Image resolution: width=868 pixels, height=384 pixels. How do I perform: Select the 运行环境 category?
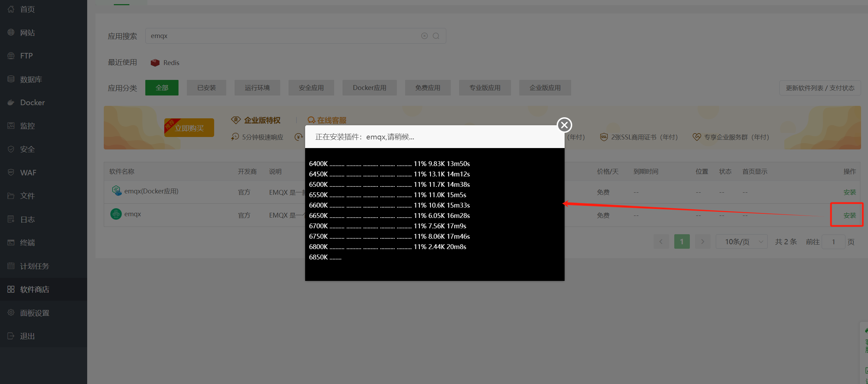click(x=257, y=88)
